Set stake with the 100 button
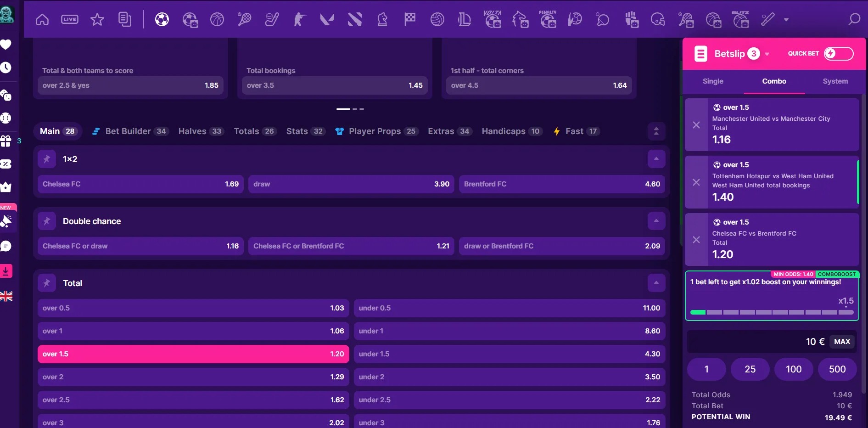 tap(794, 369)
